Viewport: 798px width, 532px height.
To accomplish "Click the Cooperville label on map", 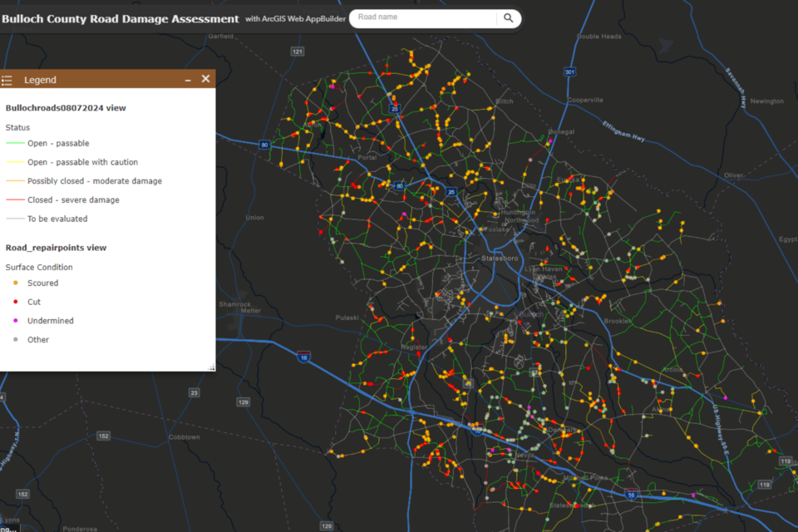I will click(585, 100).
